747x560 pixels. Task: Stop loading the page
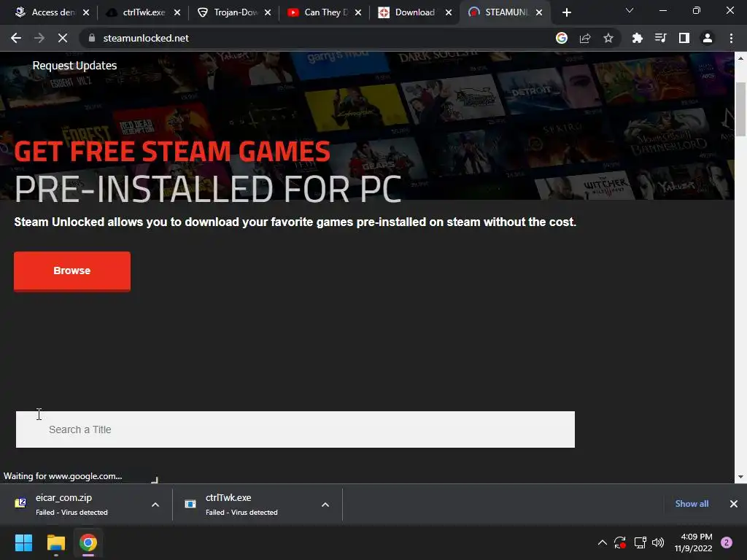point(63,38)
